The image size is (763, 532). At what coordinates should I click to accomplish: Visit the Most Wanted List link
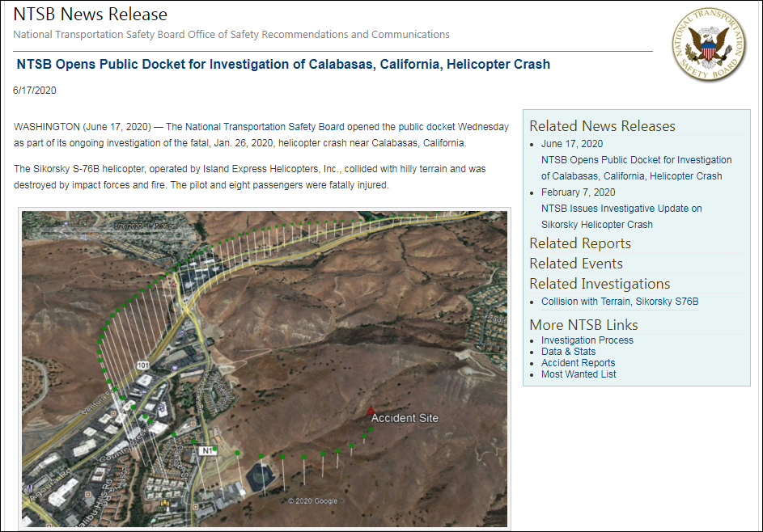579,374
